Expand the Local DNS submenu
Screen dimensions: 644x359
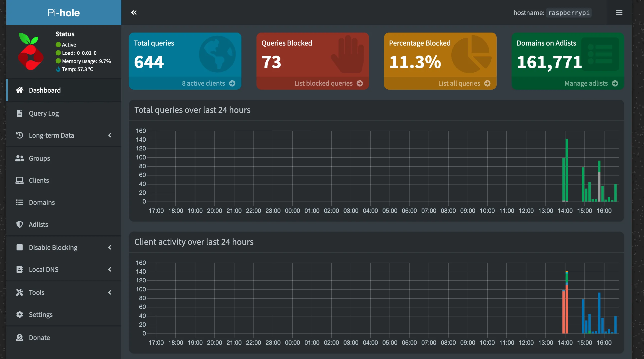click(110, 269)
